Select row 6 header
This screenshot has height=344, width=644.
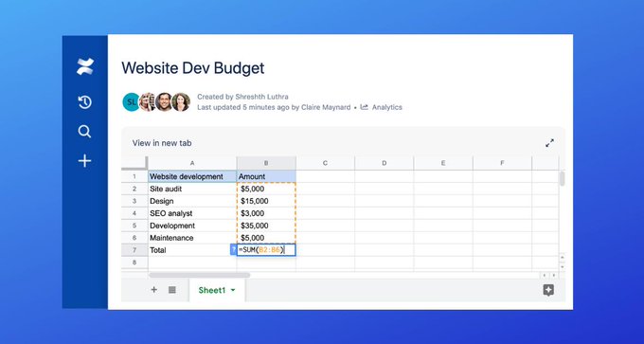[x=134, y=238]
